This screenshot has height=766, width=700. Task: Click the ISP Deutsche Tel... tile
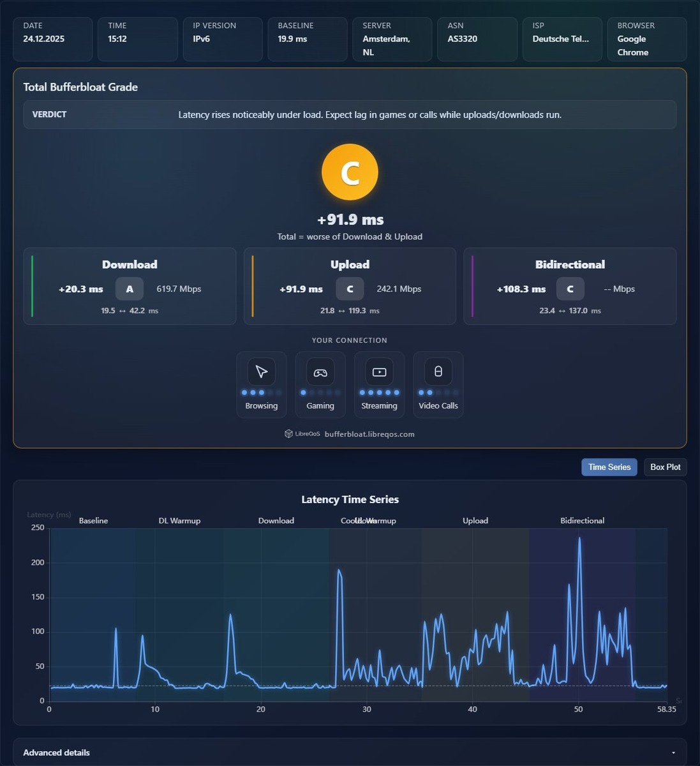click(x=562, y=39)
